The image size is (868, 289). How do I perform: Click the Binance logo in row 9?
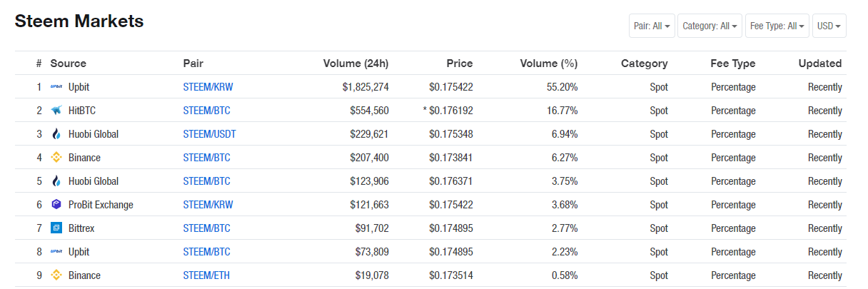click(x=56, y=275)
